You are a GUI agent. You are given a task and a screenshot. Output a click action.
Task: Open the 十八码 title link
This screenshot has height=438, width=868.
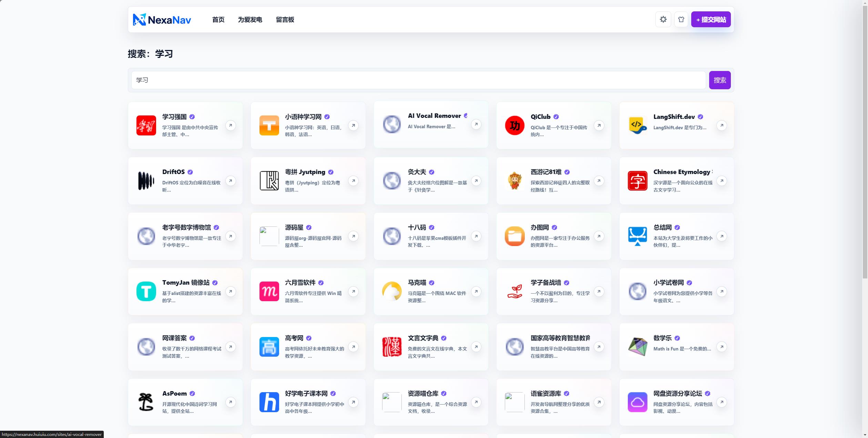coord(417,227)
